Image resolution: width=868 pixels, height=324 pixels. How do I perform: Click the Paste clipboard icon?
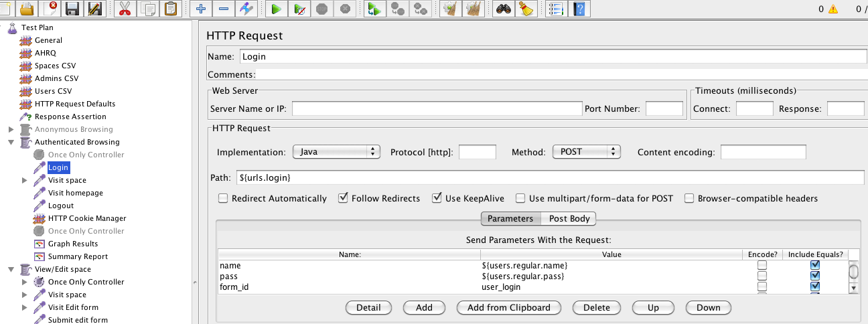coord(171,9)
